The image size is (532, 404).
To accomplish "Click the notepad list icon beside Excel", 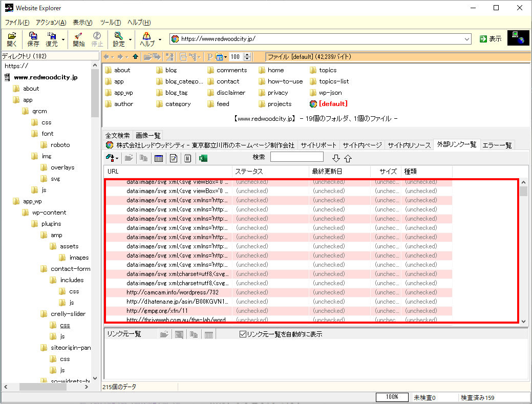I will [188, 158].
